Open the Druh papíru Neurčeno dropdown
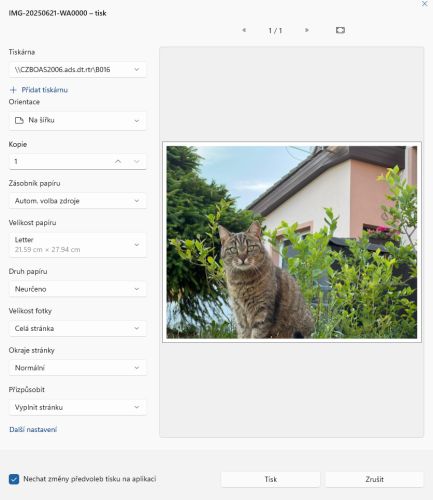The height and width of the screenshot is (500, 433). point(77,289)
